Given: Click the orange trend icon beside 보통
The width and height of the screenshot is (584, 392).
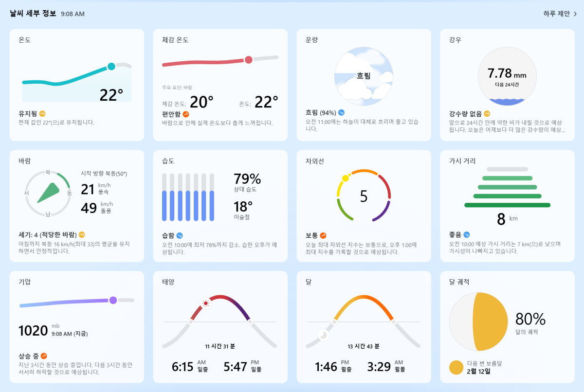Looking at the screenshot, I should [323, 235].
